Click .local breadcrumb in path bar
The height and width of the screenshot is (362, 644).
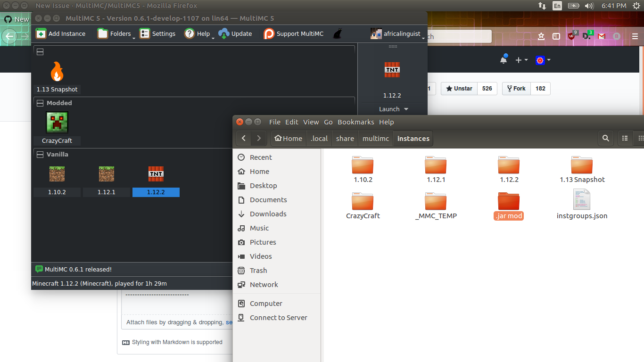point(319,138)
